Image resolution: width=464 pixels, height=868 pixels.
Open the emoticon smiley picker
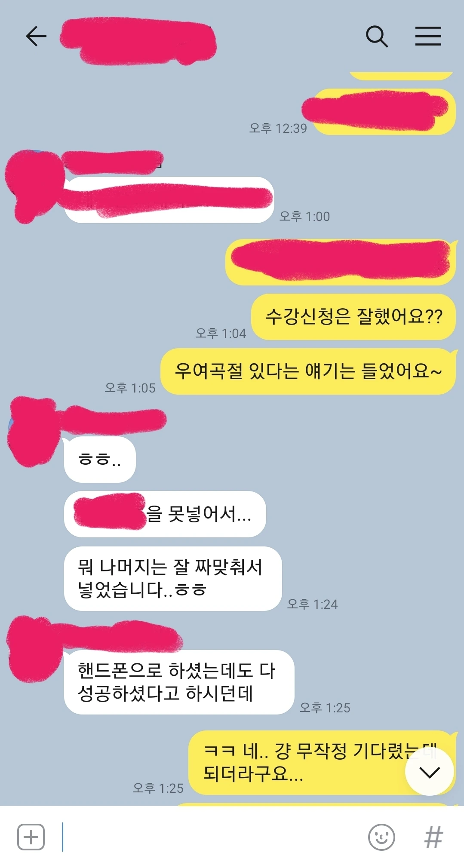coord(381,837)
